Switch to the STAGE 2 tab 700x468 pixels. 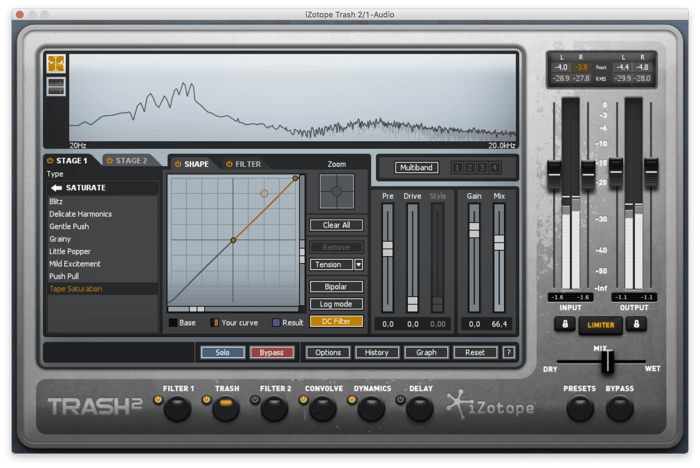click(131, 161)
